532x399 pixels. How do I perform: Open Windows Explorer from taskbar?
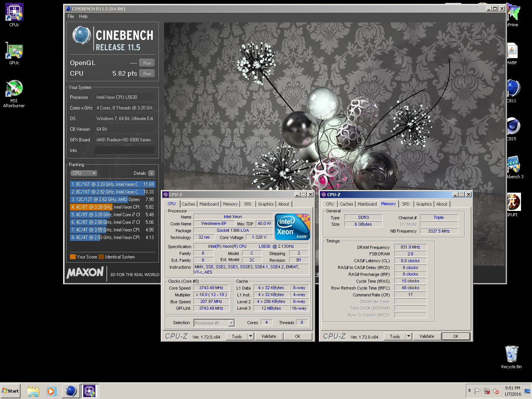click(x=33, y=391)
